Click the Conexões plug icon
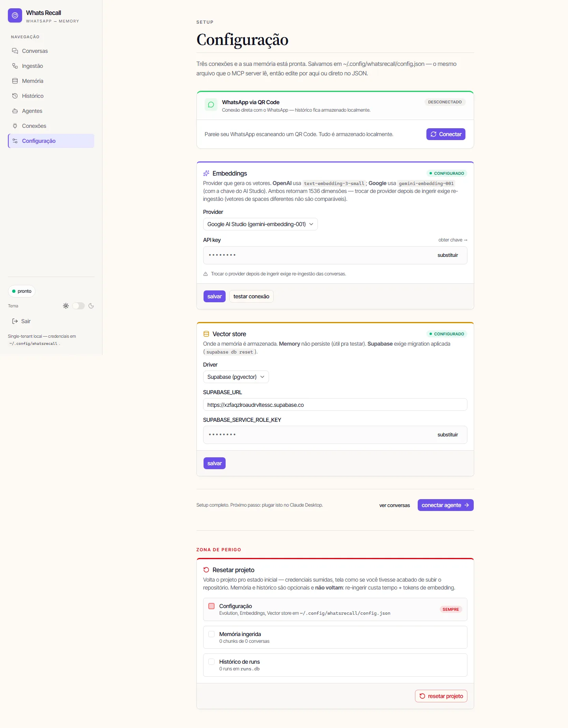The image size is (568, 728). pos(15,126)
